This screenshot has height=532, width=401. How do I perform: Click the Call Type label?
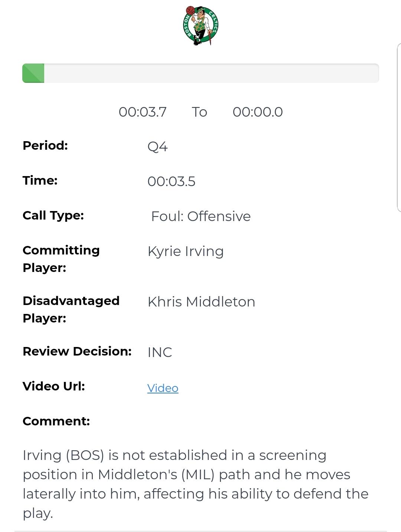(53, 215)
